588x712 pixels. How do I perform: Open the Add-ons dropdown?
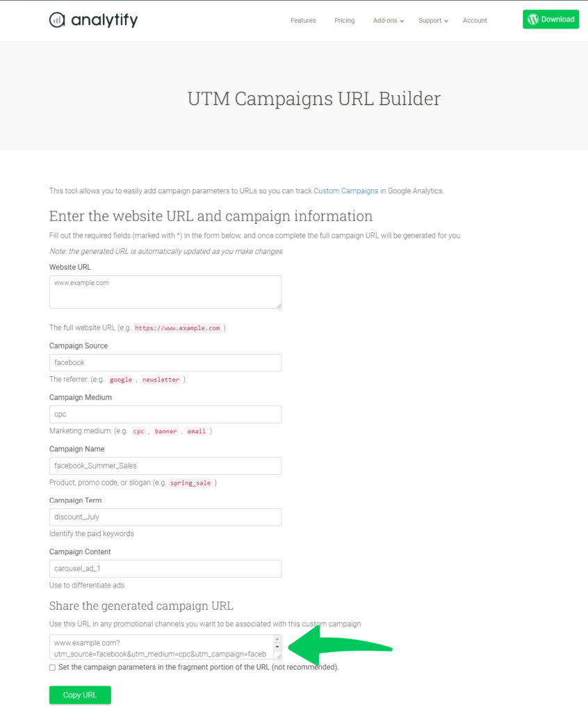click(x=387, y=20)
